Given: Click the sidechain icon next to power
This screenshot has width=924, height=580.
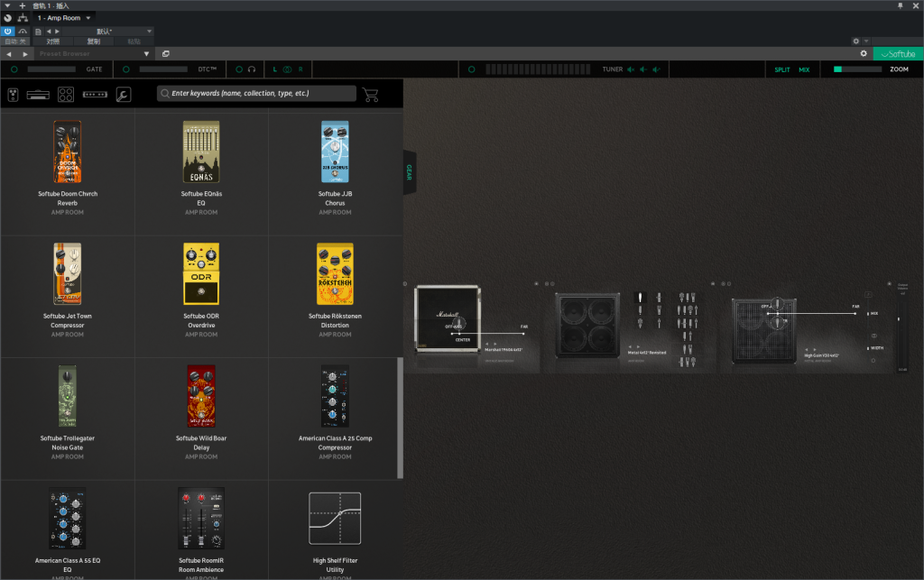Looking at the screenshot, I should pyautogui.click(x=23, y=32).
